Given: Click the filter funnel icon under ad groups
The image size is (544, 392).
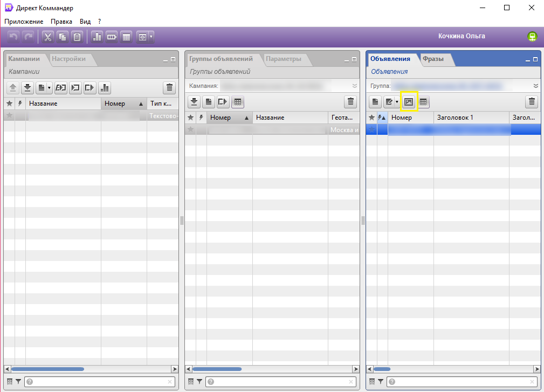Looking at the screenshot, I should click(x=199, y=382).
